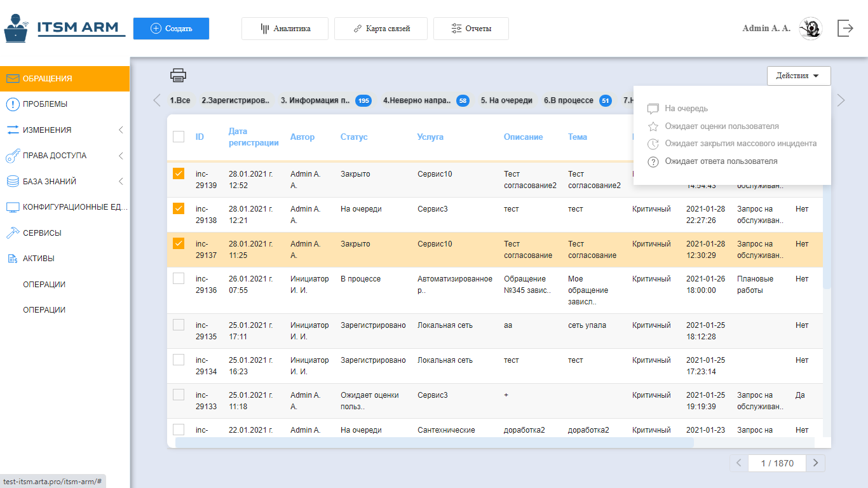Toggle the select-all checkbox in the header
868x488 pixels.
tap(179, 137)
